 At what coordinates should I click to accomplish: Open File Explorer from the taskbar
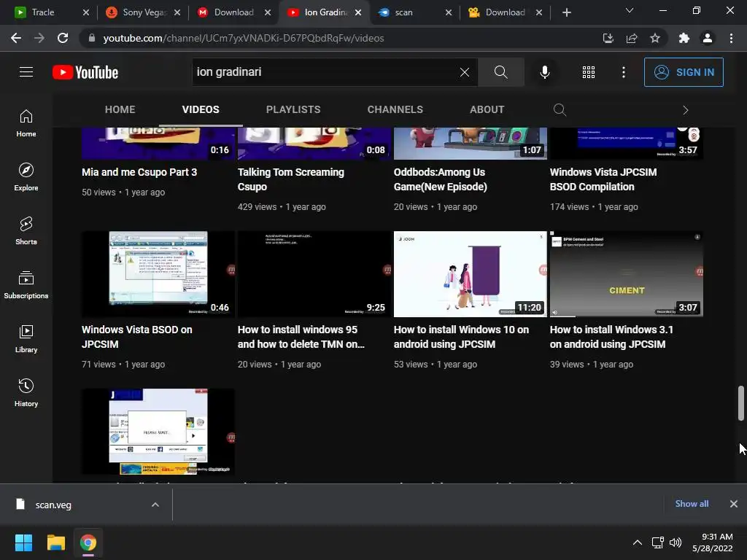[x=55, y=542]
